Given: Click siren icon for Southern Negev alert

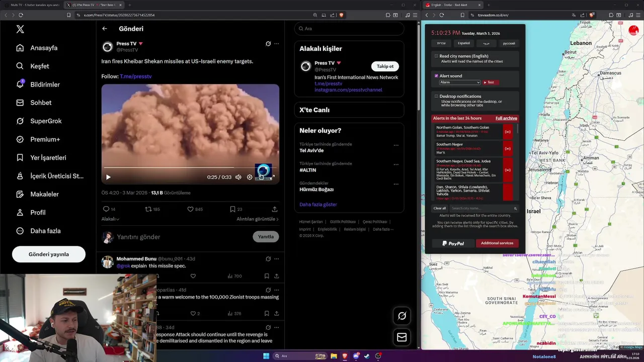Looking at the screenshot, I should pos(508,149).
